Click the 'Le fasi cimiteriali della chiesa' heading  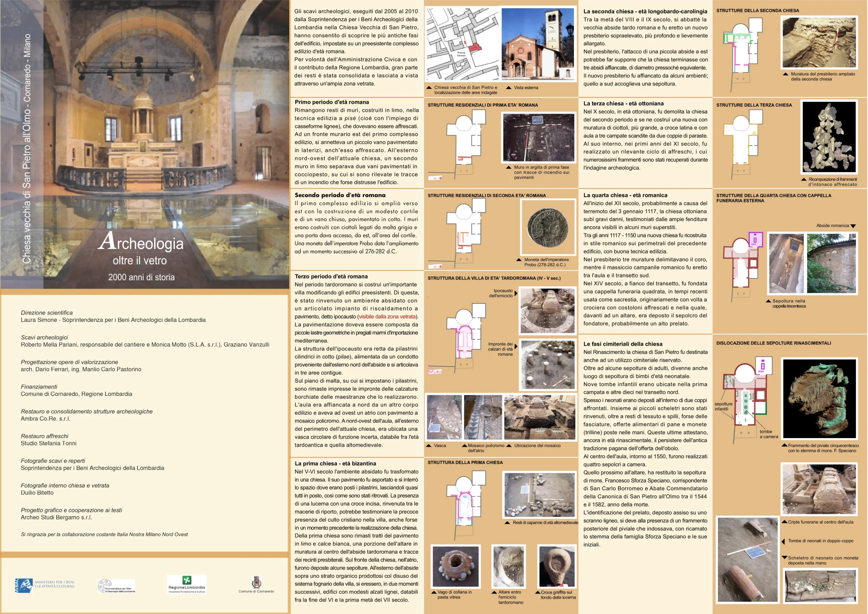(x=623, y=344)
